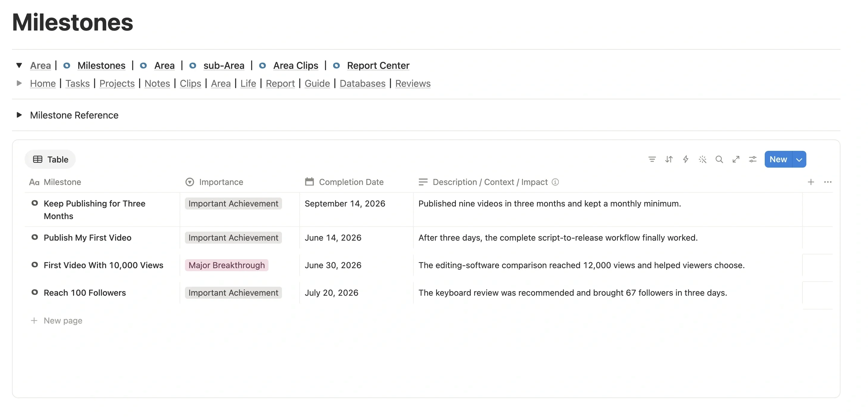Click Important Achievement tag for Reach 100 Followers

pos(233,293)
